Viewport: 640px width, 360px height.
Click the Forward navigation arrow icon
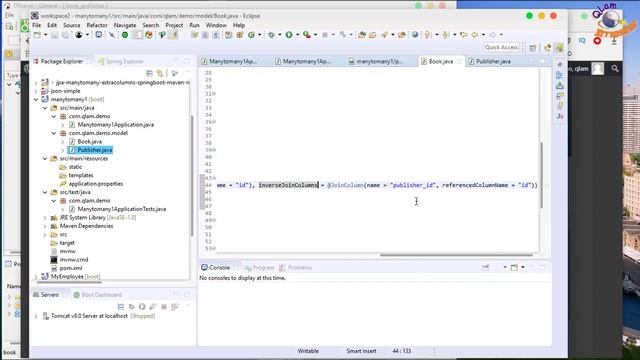coord(492,35)
